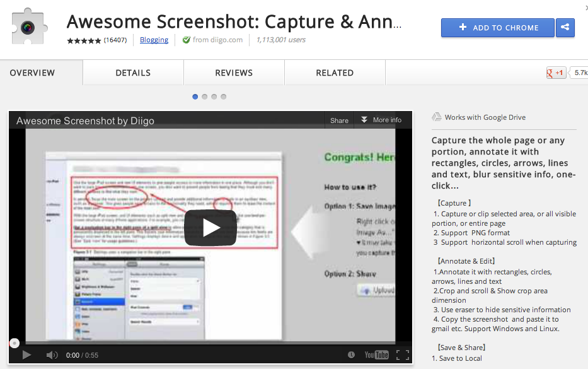
Task: Click the video time 0:00 / 0:55
Action: [x=82, y=355]
